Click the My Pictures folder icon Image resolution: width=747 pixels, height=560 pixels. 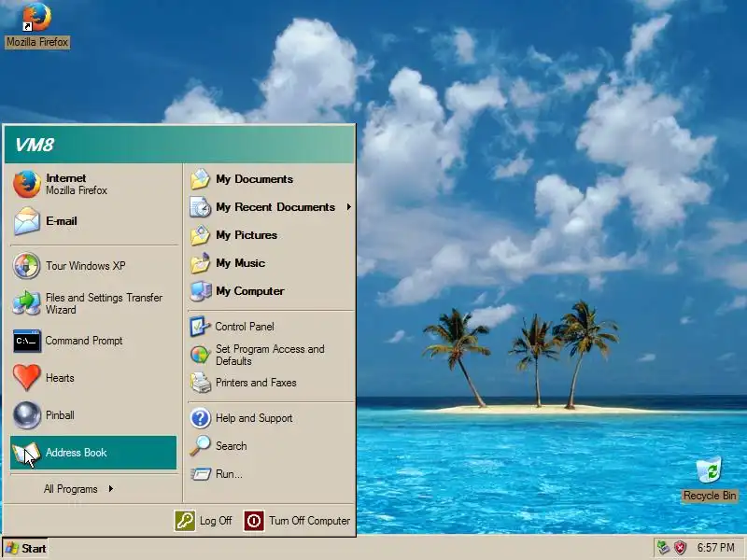pyautogui.click(x=200, y=235)
